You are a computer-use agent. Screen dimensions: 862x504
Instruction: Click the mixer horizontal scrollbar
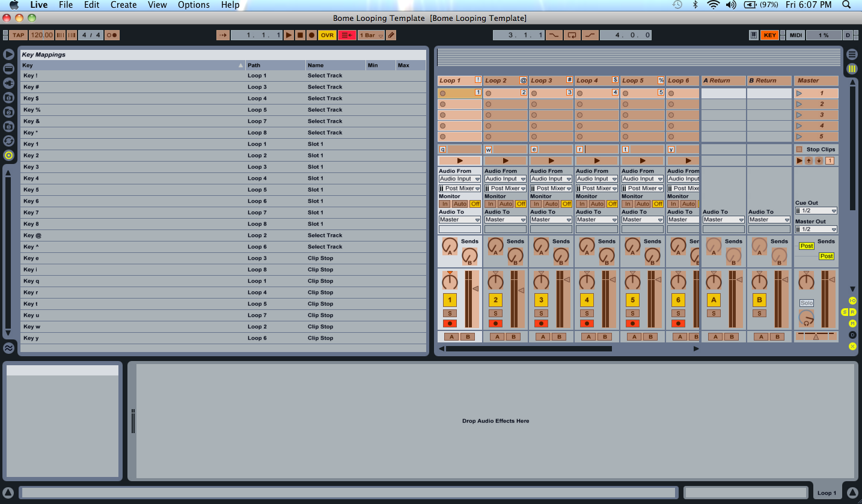[529, 348]
